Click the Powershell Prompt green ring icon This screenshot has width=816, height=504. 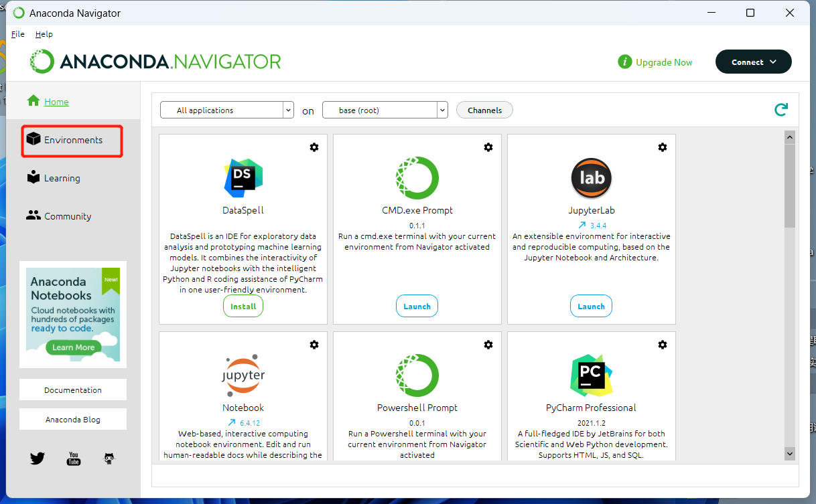[417, 375]
